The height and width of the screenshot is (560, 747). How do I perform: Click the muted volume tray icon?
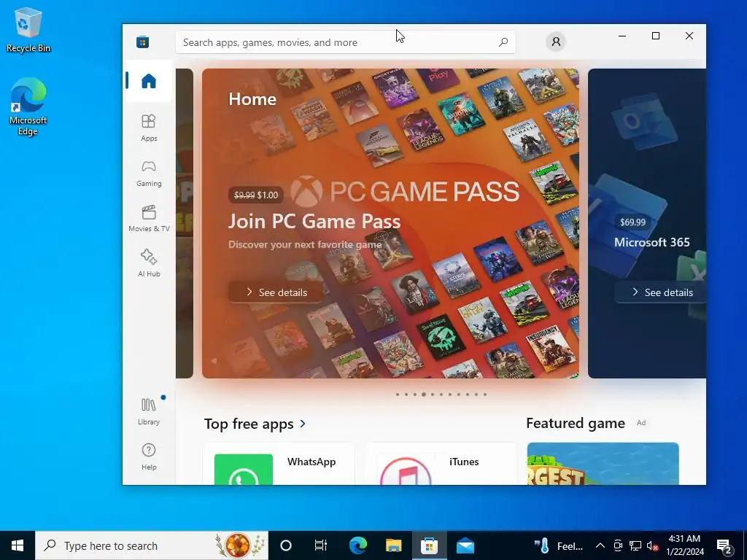click(652, 545)
